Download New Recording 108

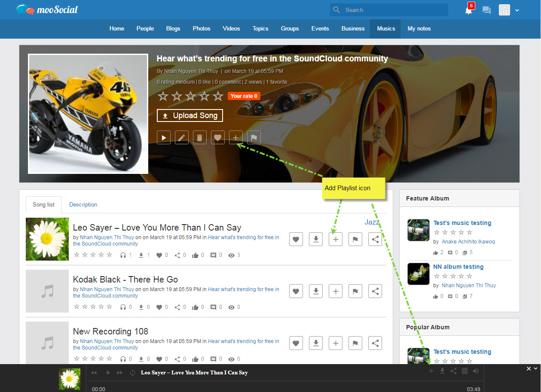tap(316, 343)
